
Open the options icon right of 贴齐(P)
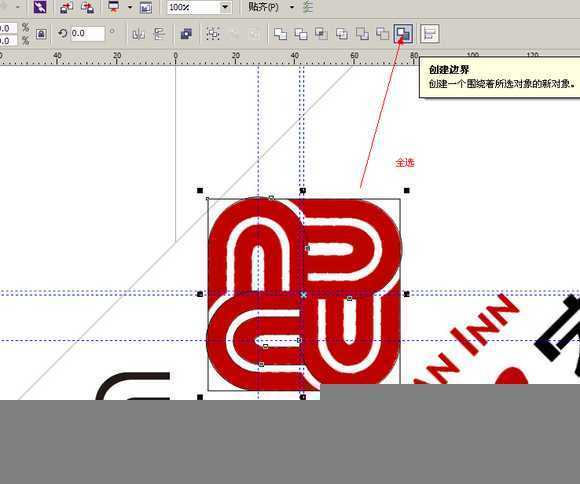coord(307,7)
